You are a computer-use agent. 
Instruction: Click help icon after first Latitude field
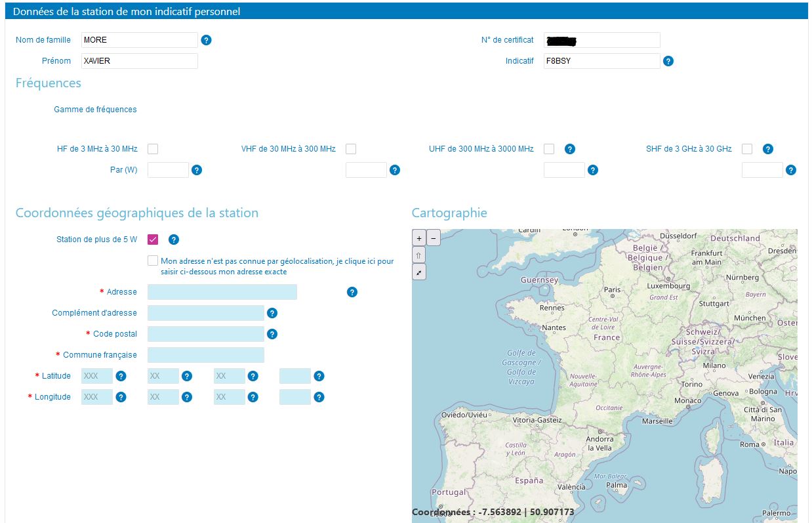point(121,376)
